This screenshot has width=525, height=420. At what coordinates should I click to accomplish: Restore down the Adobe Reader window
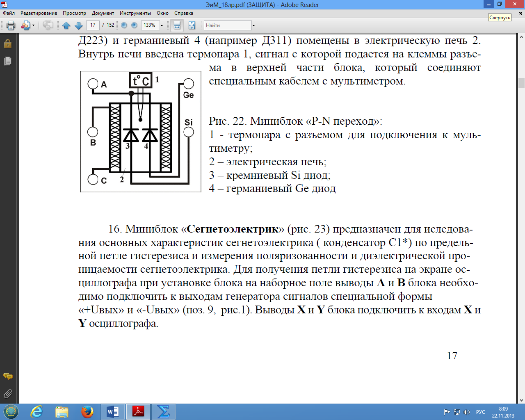[500, 4]
